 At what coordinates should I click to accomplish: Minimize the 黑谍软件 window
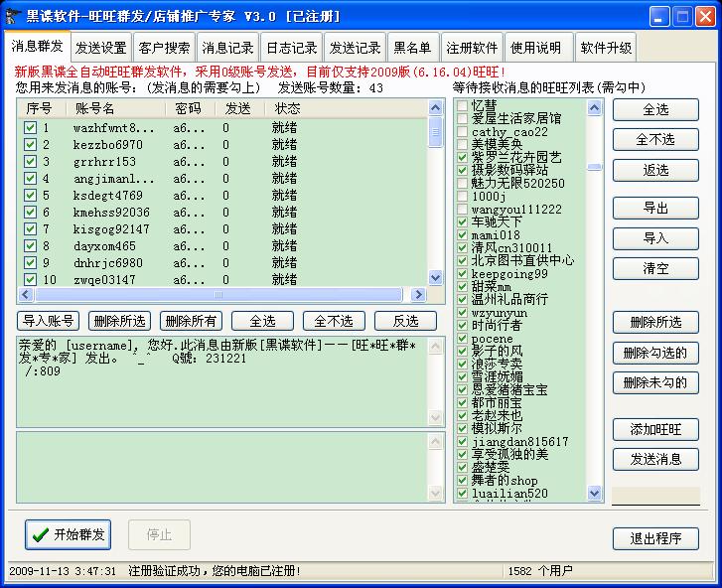pos(659,17)
